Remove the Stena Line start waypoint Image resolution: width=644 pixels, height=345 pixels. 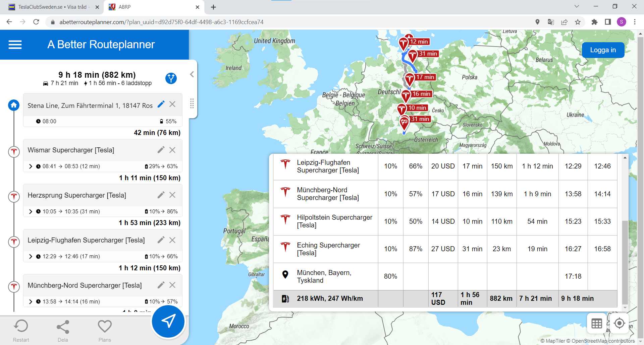[172, 104]
